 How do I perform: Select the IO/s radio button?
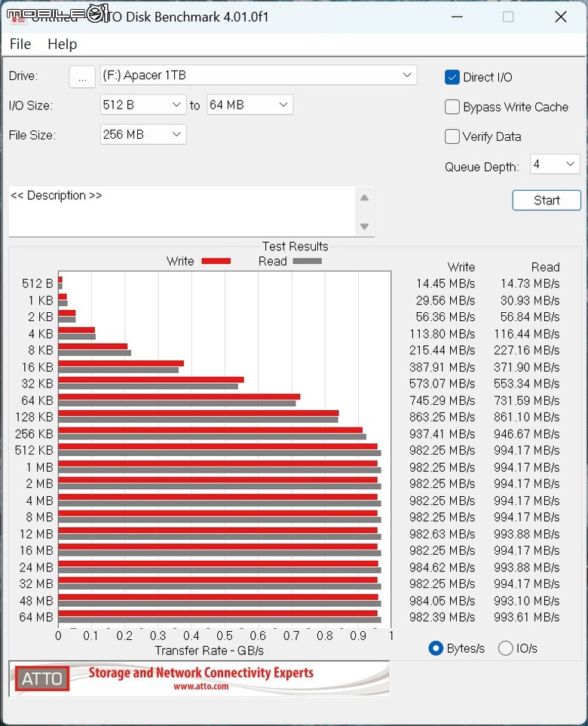click(505, 648)
